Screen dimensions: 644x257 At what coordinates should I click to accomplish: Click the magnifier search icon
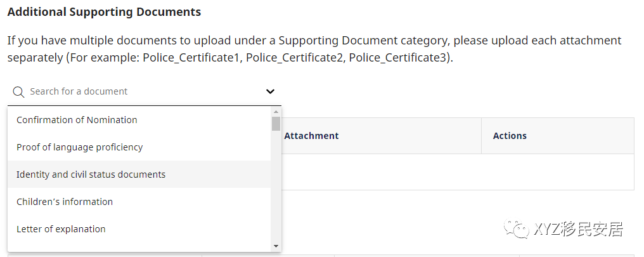[18, 92]
